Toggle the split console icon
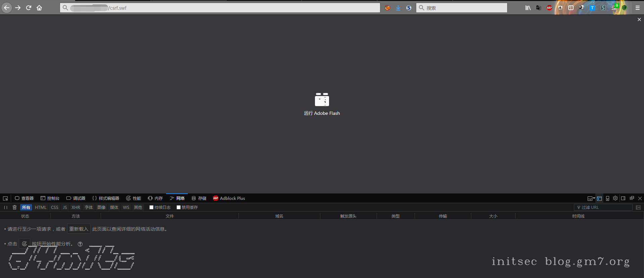 599,198
